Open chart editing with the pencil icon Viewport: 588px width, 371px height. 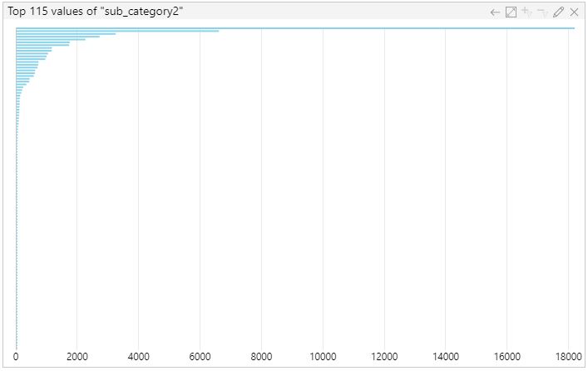558,12
